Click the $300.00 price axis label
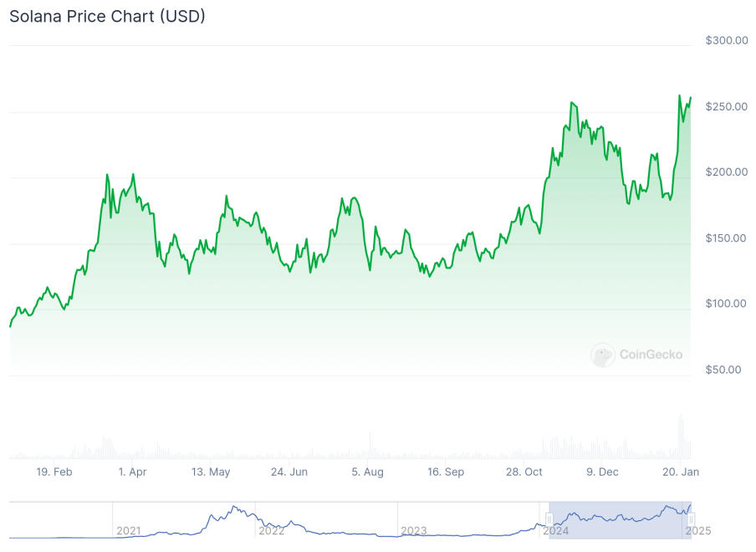 click(x=726, y=40)
